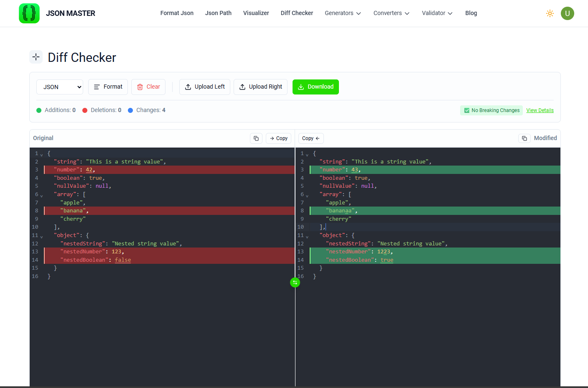Click the green swap arrows icon between panels

pyautogui.click(x=295, y=283)
